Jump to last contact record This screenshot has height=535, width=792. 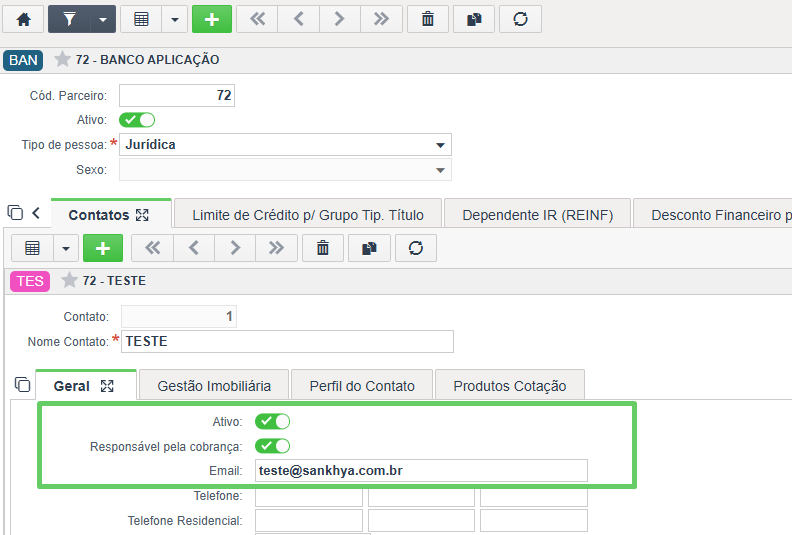(x=276, y=248)
